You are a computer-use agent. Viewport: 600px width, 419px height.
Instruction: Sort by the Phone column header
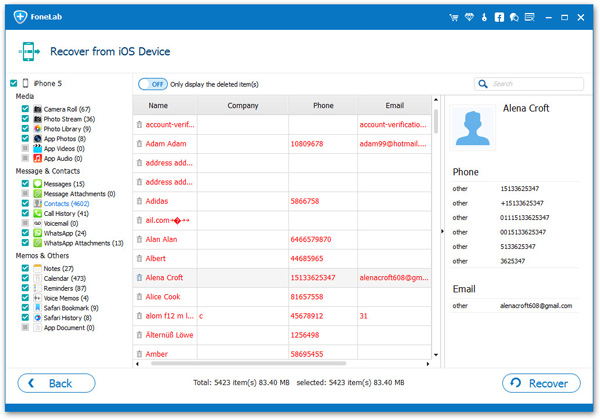click(x=323, y=105)
